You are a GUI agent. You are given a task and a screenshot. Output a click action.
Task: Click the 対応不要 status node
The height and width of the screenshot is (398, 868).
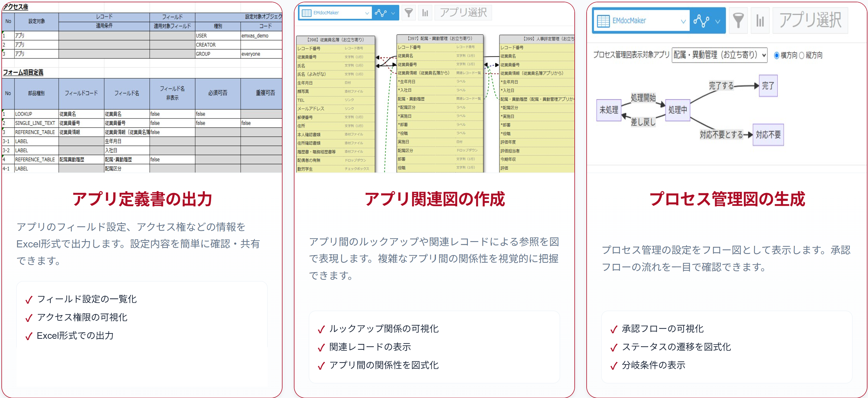pyautogui.click(x=768, y=135)
